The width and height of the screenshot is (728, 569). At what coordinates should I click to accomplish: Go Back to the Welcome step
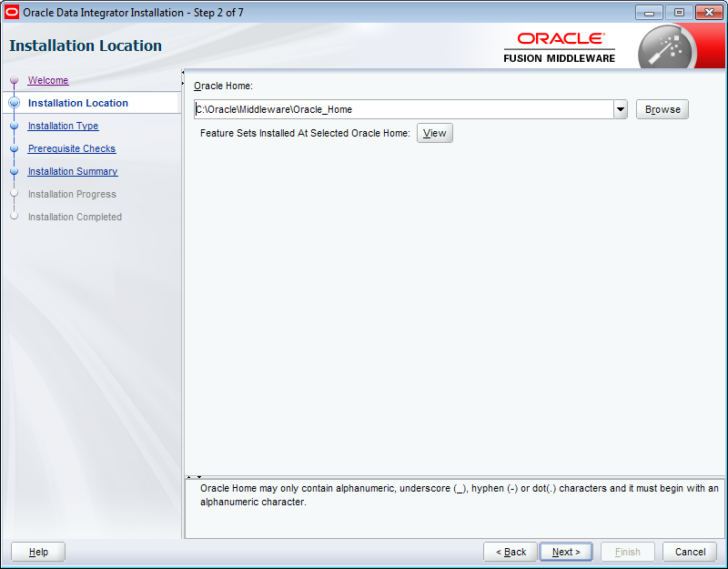tap(510, 551)
